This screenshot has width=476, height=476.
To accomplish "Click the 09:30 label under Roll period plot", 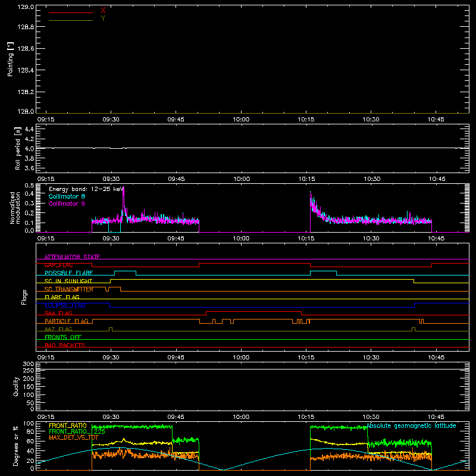I will tap(111, 179).
